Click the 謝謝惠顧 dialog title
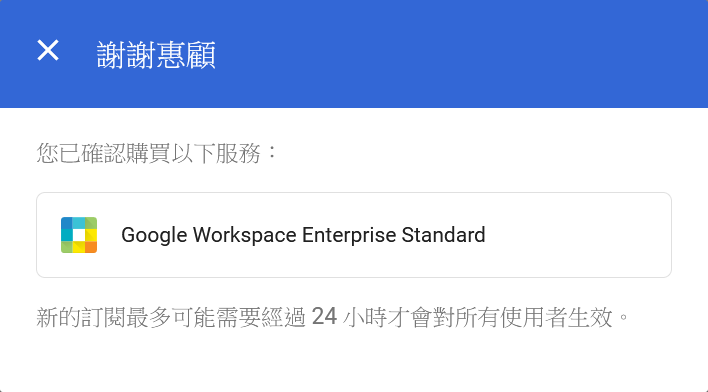Screen dimensions: 708x392 click(x=156, y=55)
